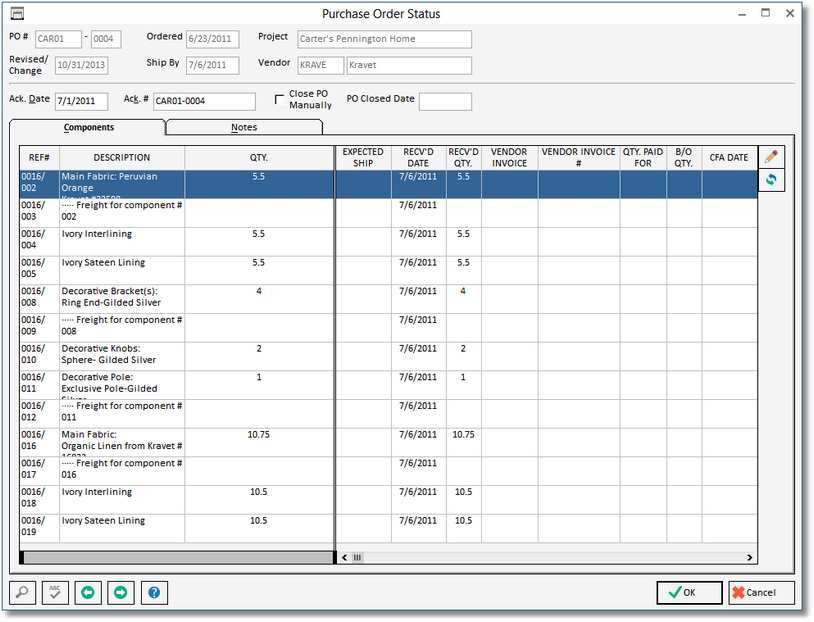Select Freight for component # 008 row
The image size is (814, 622).
point(388,328)
